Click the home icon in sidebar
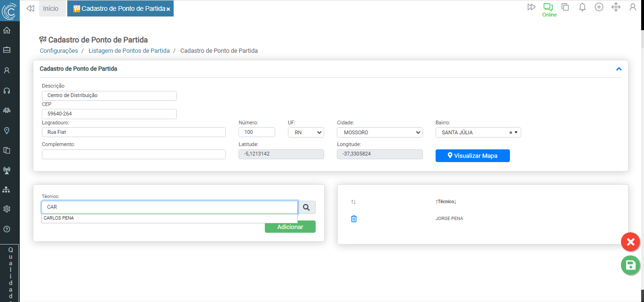 point(7,31)
